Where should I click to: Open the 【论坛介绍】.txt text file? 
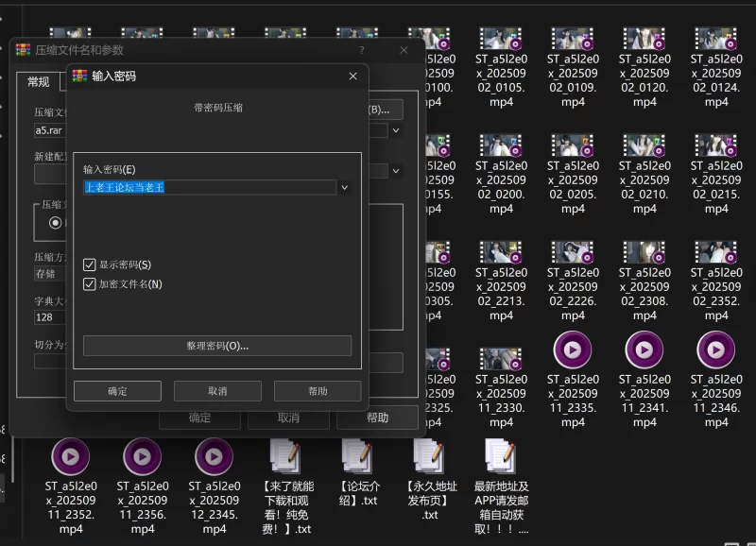click(x=358, y=457)
